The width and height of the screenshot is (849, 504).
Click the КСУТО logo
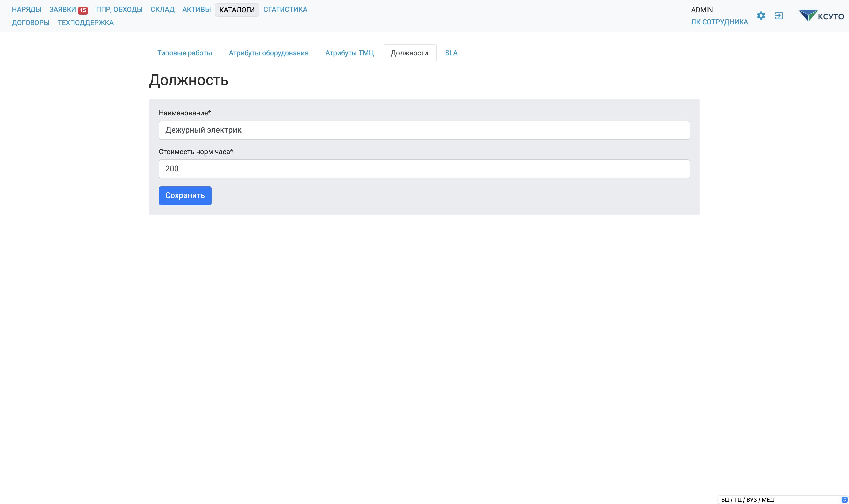[x=821, y=16]
